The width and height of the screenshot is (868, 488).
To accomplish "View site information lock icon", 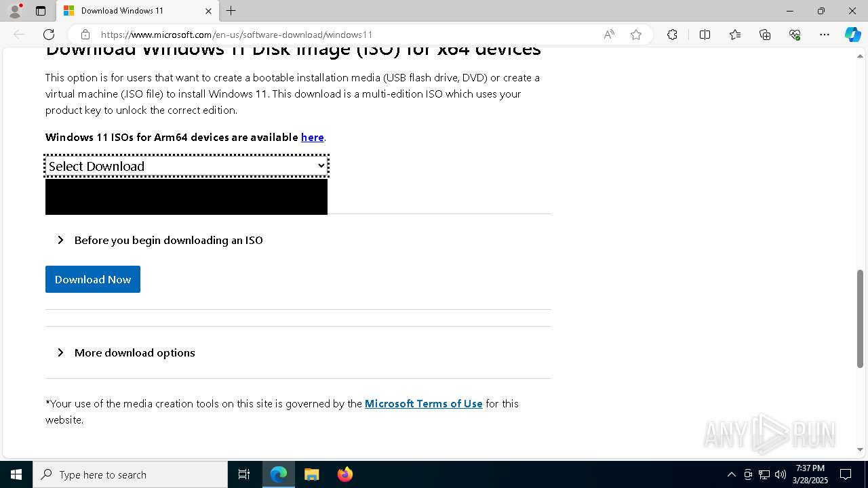I will (x=85, y=35).
